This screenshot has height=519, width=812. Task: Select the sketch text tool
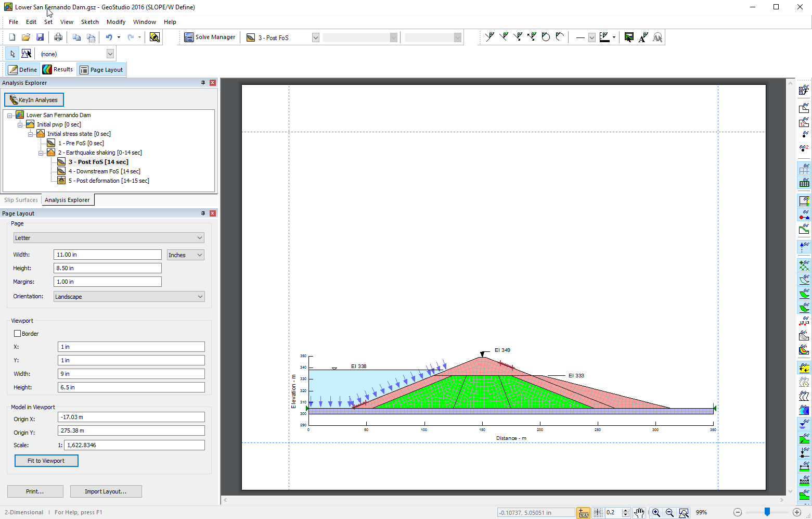coord(643,37)
